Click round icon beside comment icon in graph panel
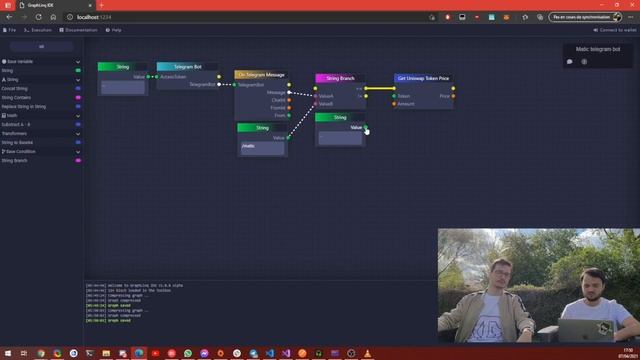This screenshot has width=640, height=360. pos(584,62)
